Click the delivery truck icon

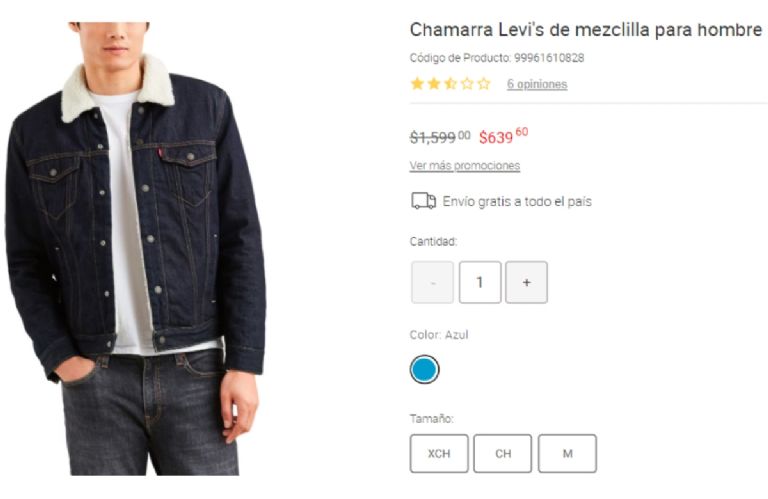pyautogui.click(x=423, y=201)
